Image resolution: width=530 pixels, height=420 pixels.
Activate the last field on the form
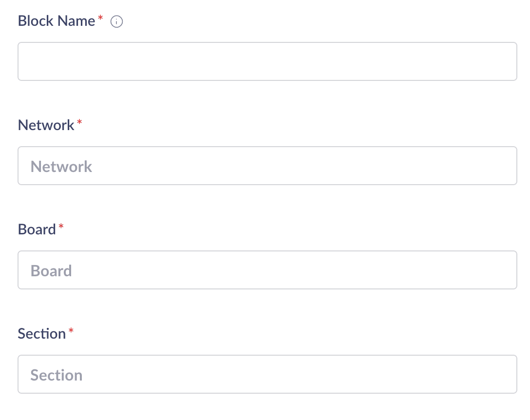coord(267,374)
